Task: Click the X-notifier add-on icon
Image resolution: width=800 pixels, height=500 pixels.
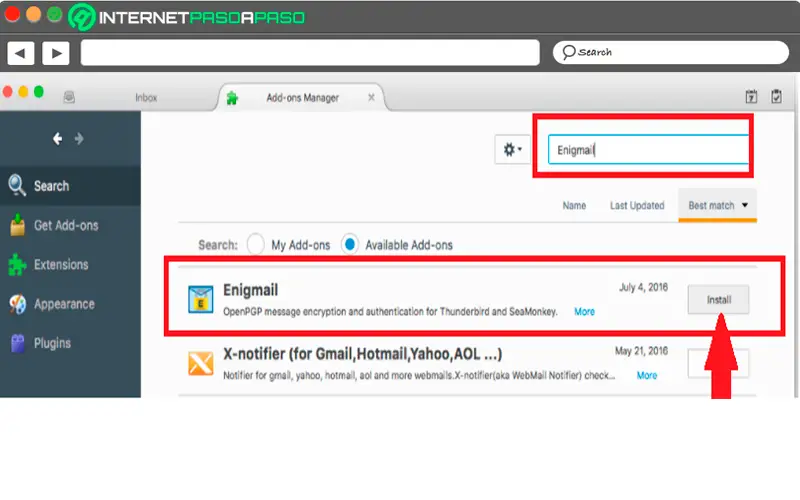Action: (x=201, y=363)
